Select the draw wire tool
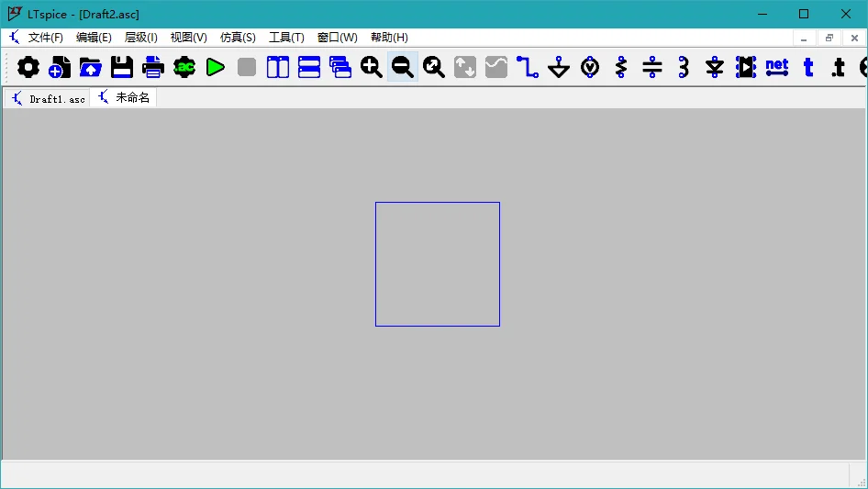868x489 pixels. tap(528, 68)
